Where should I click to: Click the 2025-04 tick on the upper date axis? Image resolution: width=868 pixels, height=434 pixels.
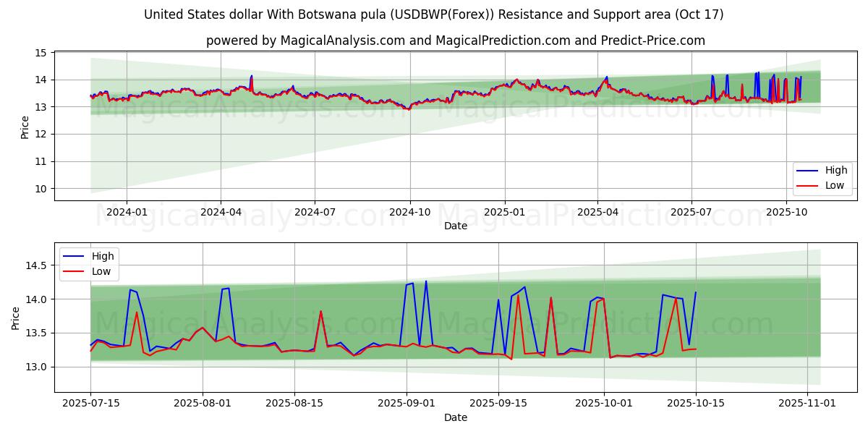[x=597, y=212]
